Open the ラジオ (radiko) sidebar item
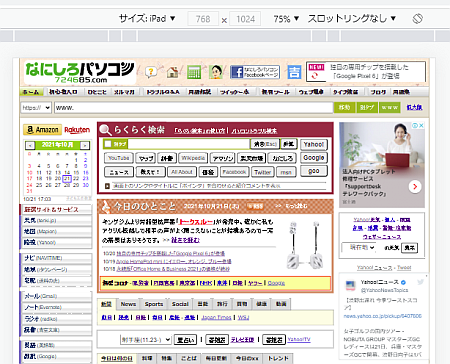The height and width of the screenshot is (364, 450). tap(56, 319)
